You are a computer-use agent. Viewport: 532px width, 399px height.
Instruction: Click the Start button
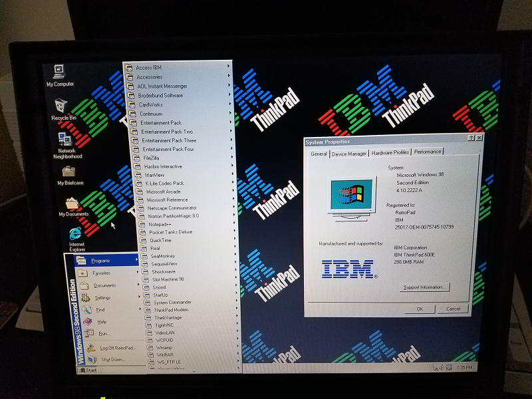pos(88,370)
